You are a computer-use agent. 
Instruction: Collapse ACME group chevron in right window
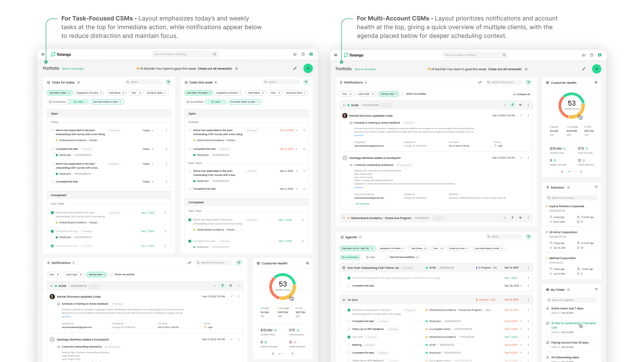tap(344, 105)
